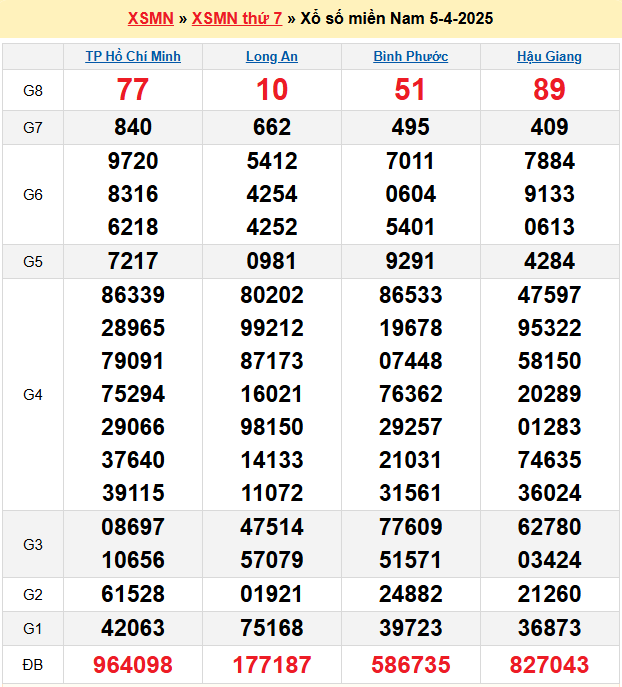Click G1 result 42063
The width and height of the screenshot is (622, 687).
point(133,627)
